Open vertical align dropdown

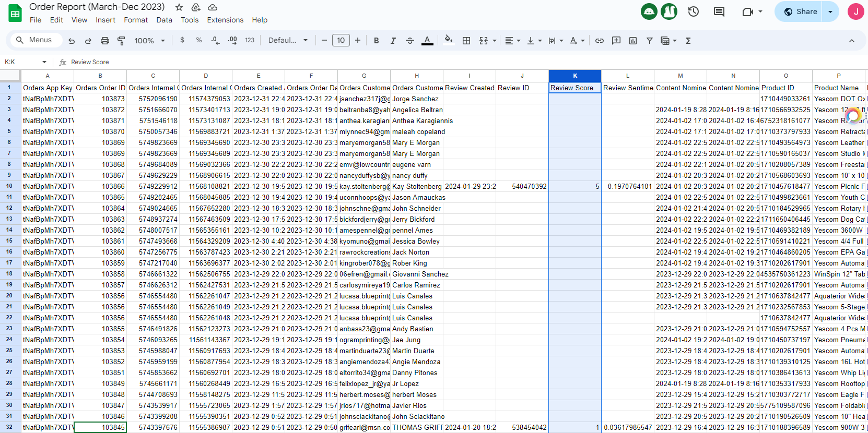(x=534, y=40)
